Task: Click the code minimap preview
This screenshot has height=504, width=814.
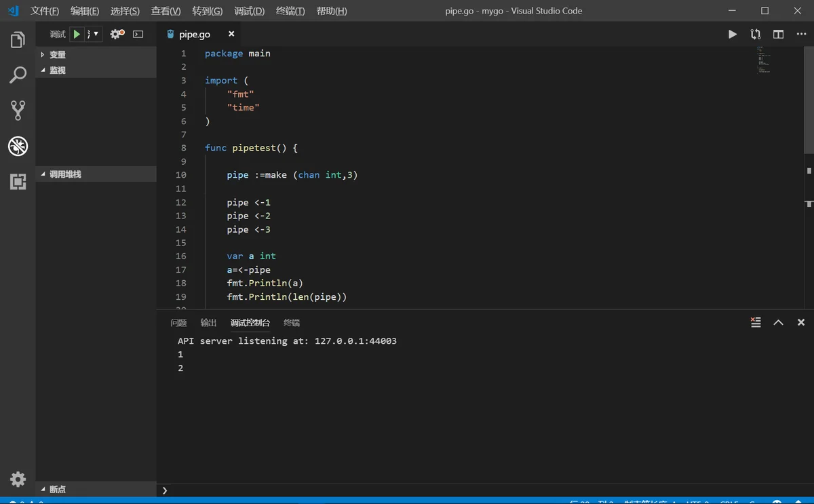Action: point(764,60)
